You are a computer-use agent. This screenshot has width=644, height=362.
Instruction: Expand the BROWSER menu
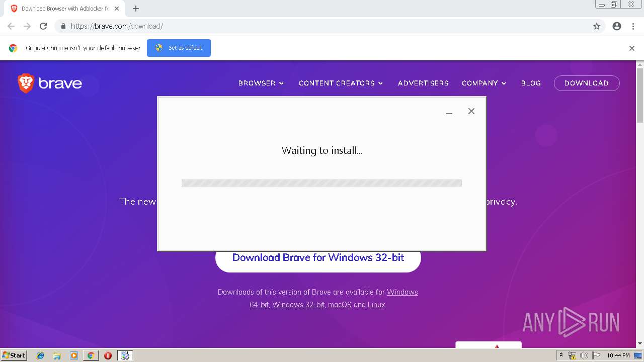(261, 83)
